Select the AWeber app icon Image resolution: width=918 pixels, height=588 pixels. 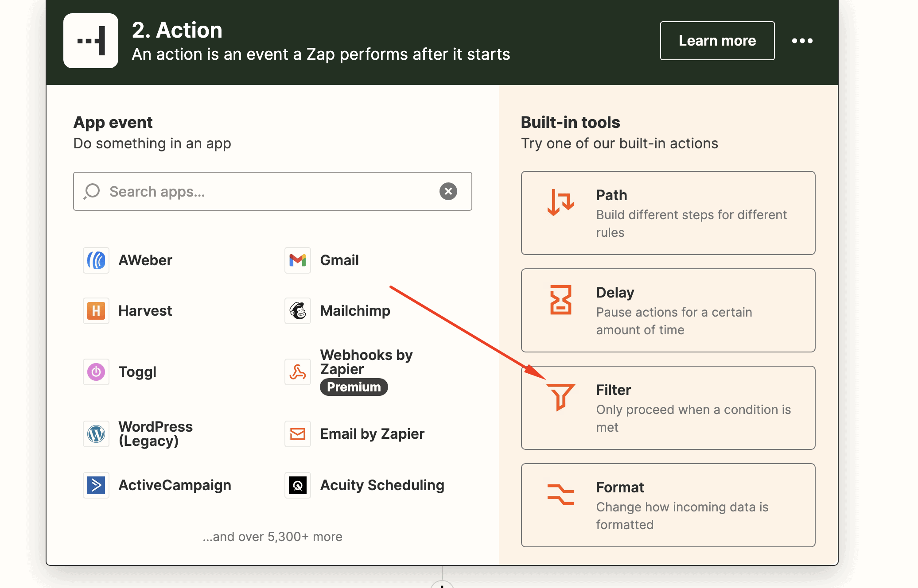tap(96, 260)
